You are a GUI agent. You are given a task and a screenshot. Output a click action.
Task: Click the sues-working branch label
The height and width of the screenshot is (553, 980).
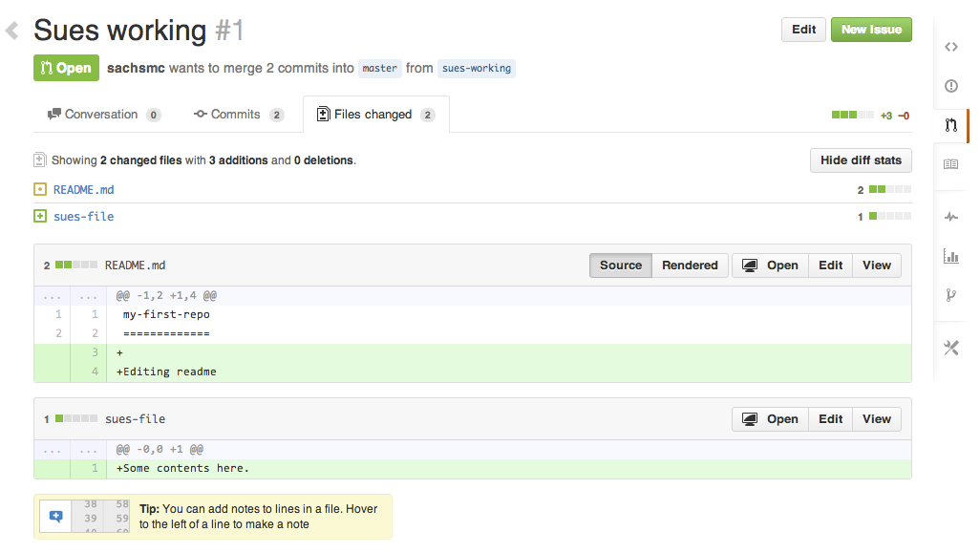[476, 69]
